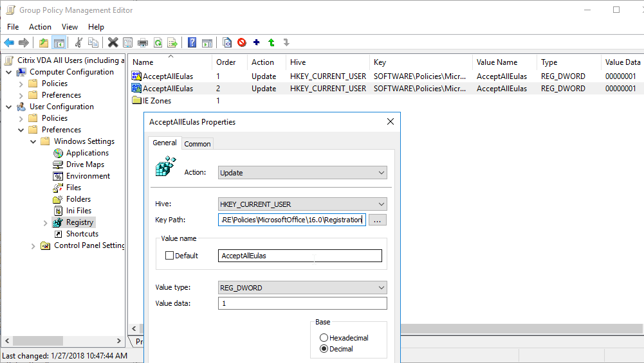The image size is (644, 363).
Task: Select Applications in the tree
Action: pyautogui.click(x=87, y=152)
